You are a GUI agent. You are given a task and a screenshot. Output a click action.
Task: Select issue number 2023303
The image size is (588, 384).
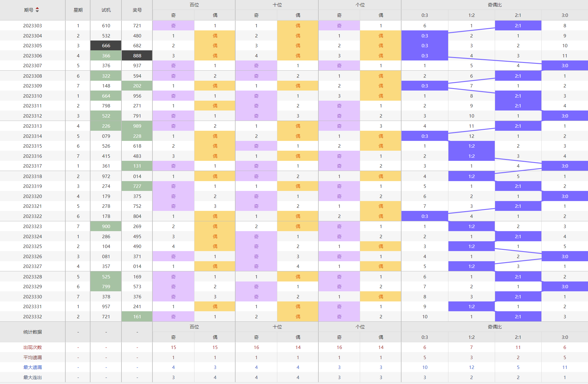coord(33,25)
